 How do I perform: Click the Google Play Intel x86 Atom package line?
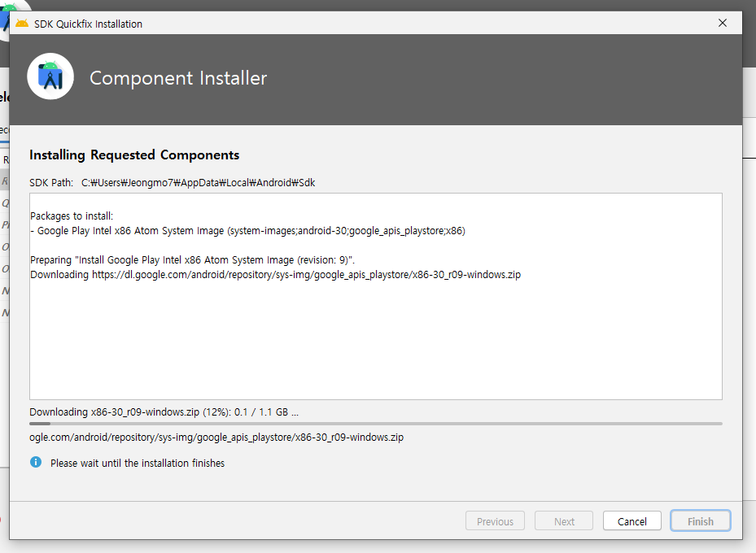tap(248, 231)
